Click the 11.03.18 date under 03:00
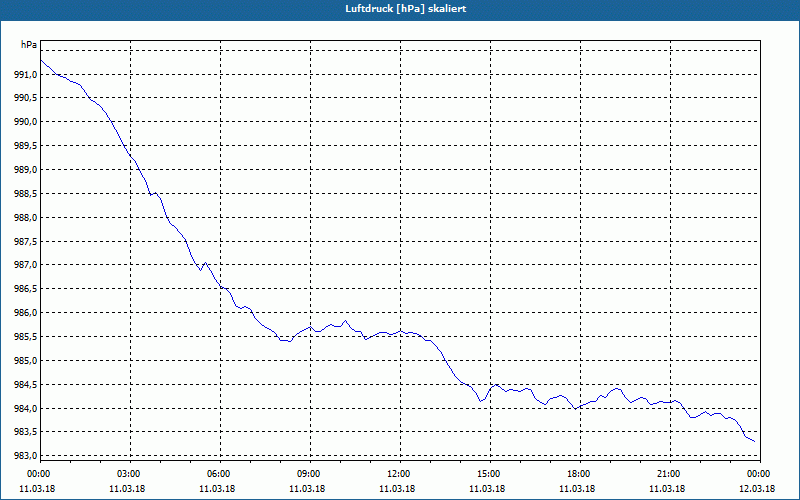This screenshot has height=500, width=800. (x=127, y=489)
